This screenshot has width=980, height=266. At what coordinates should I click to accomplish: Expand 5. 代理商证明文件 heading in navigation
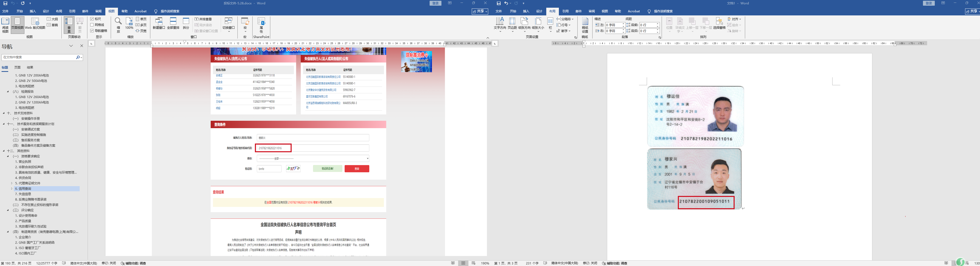pyautogui.click(x=12, y=183)
